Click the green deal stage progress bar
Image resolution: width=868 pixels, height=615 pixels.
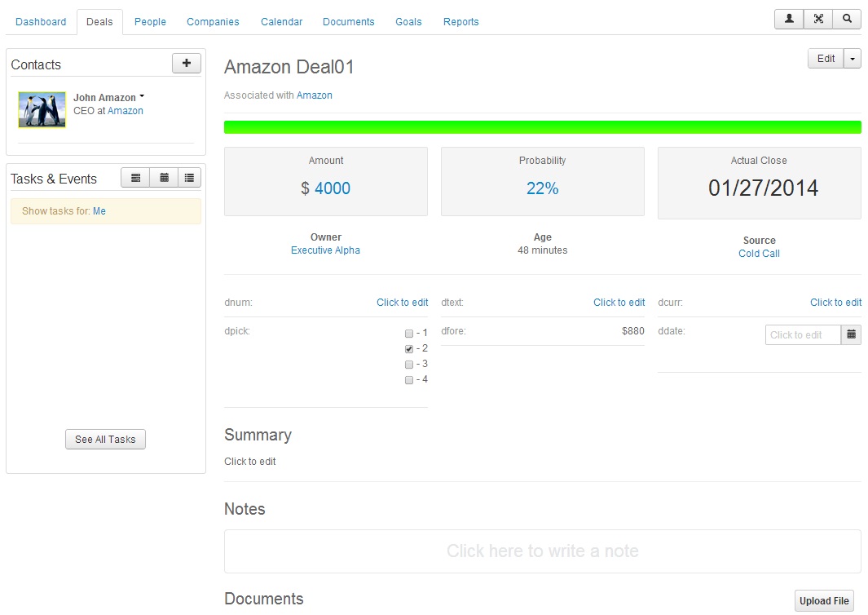point(543,127)
